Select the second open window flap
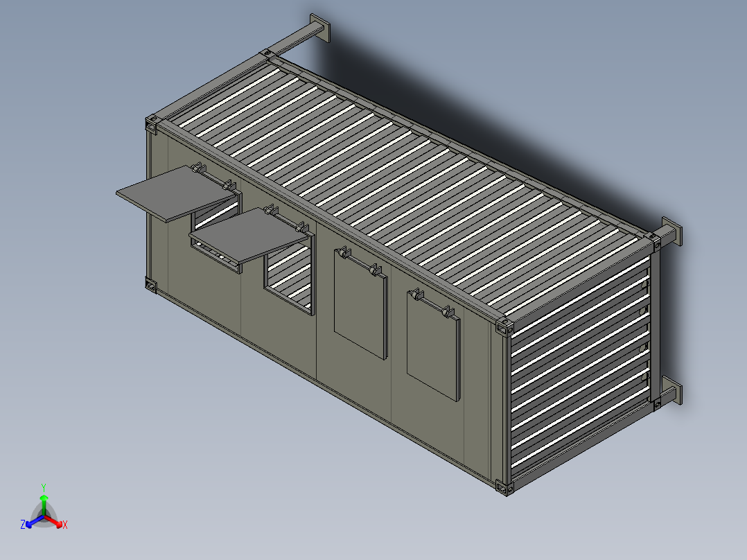The height and width of the screenshot is (560, 747). pos(248,236)
